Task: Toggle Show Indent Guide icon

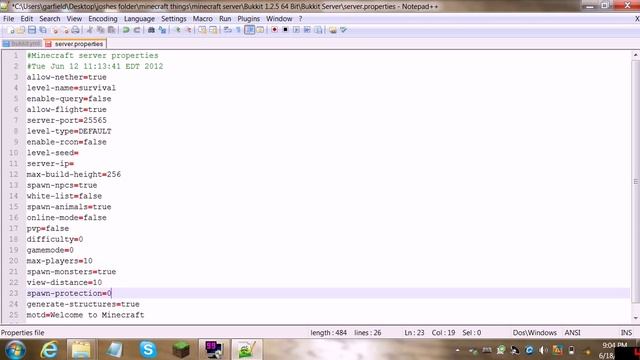Action: tap(249, 30)
